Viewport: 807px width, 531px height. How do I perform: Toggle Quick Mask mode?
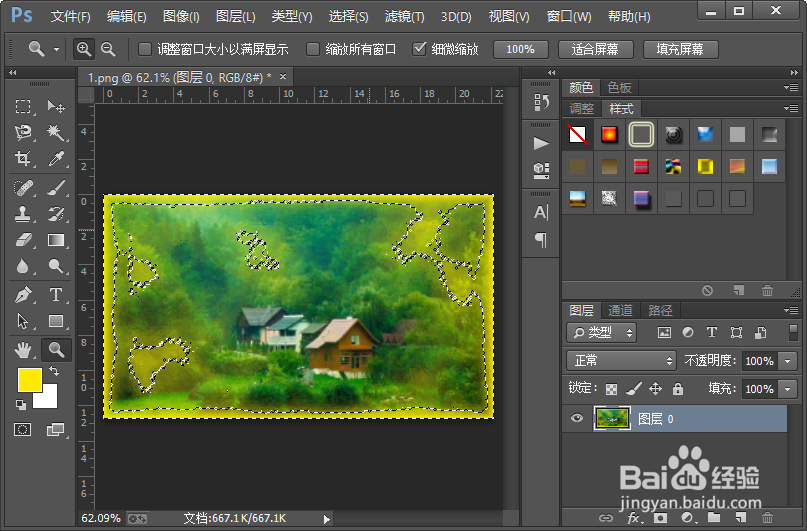pyautogui.click(x=23, y=430)
